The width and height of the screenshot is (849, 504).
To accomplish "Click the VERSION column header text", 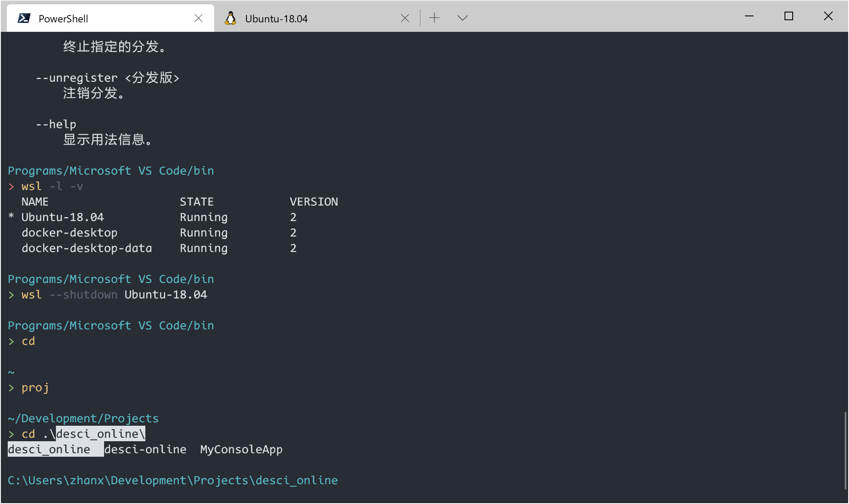I will pyautogui.click(x=314, y=202).
